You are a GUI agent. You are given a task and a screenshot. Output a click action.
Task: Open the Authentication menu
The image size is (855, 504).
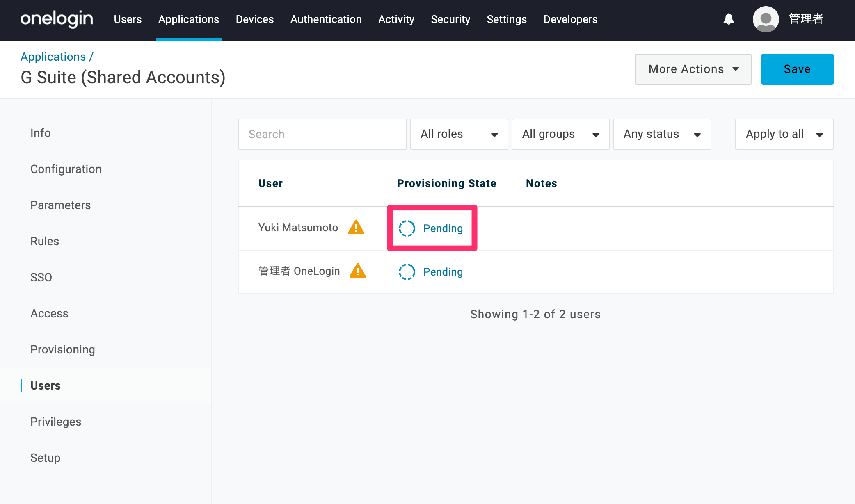click(x=326, y=19)
